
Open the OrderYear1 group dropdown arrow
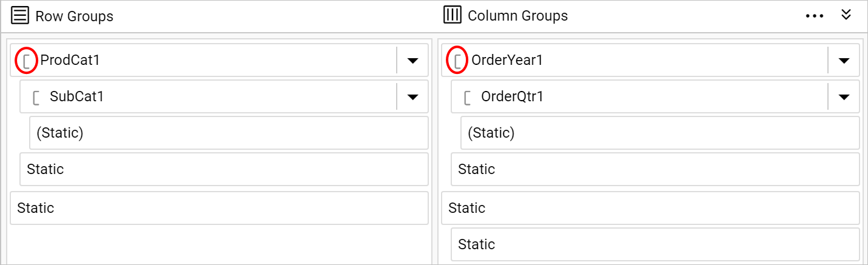click(x=844, y=61)
